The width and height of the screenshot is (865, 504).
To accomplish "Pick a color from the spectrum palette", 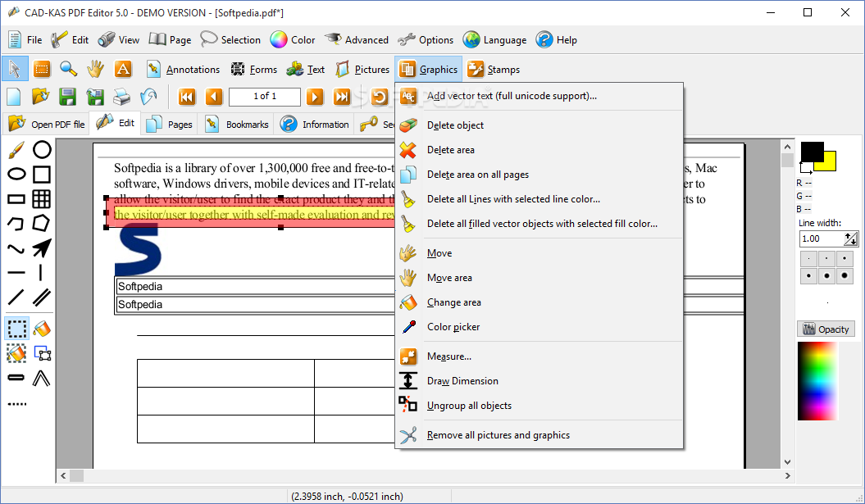I will click(x=817, y=381).
